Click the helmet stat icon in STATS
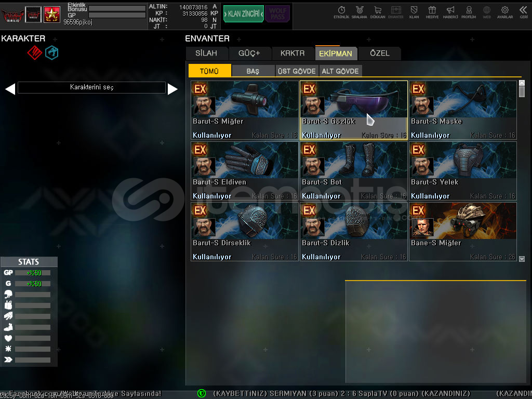 [8, 294]
